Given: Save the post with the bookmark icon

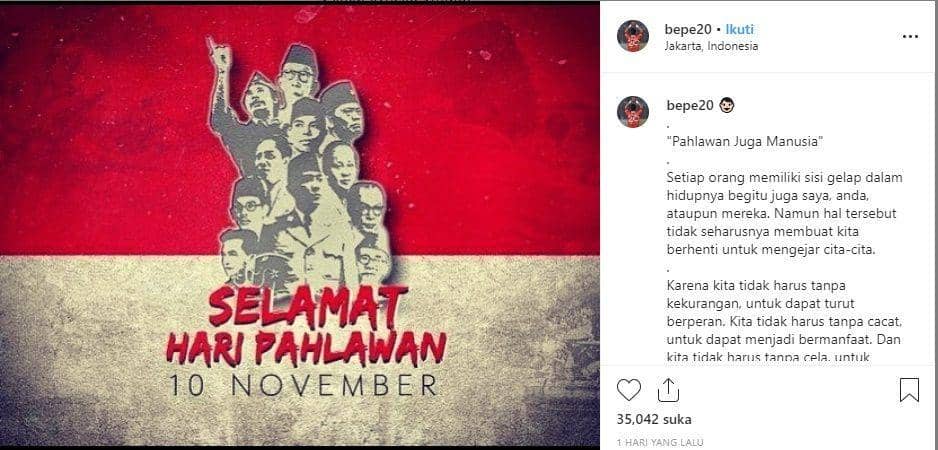Looking at the screenshot, I should coord(909,390).
